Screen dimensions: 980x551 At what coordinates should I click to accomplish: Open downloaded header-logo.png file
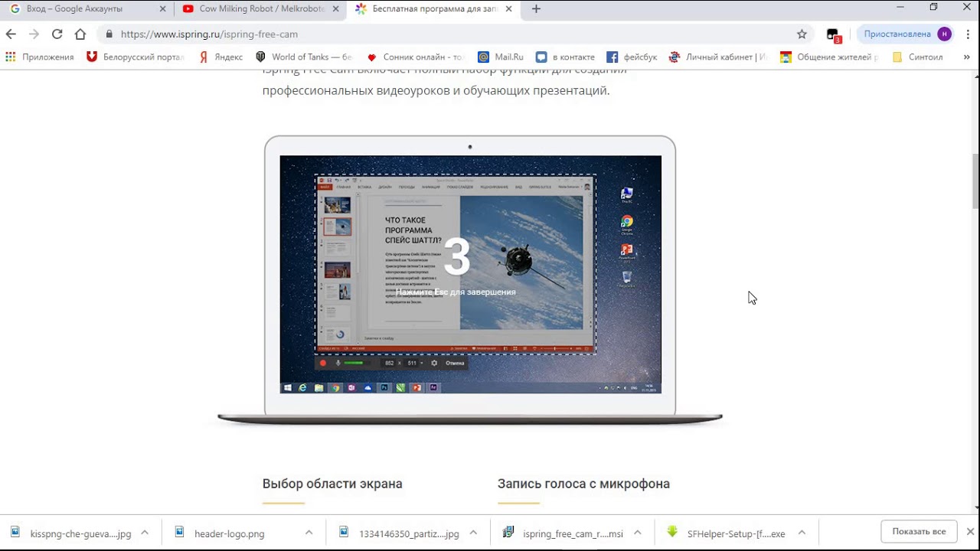(x=230, y=533)
